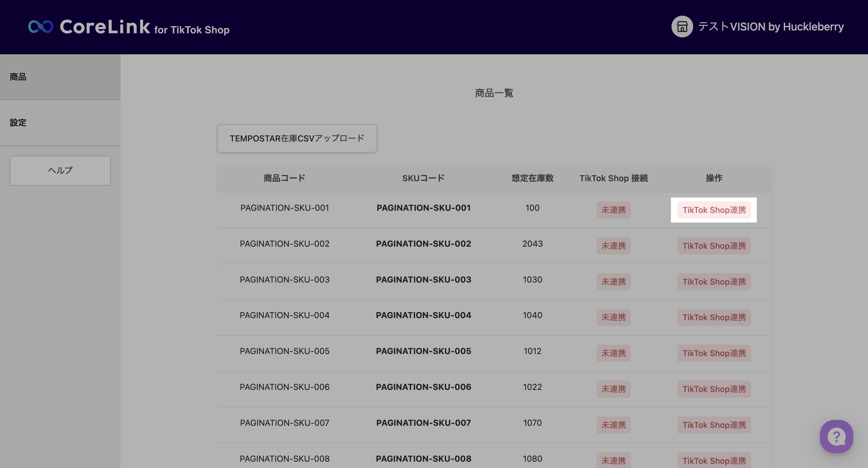
Task: Click the store icon beside テストVISION
Action: click(x=682, y=27)
